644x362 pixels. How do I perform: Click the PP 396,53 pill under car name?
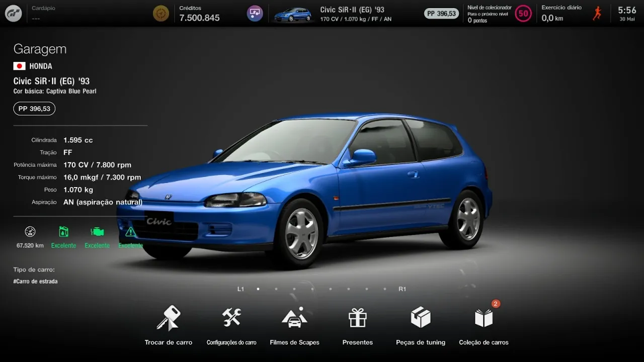34,109
